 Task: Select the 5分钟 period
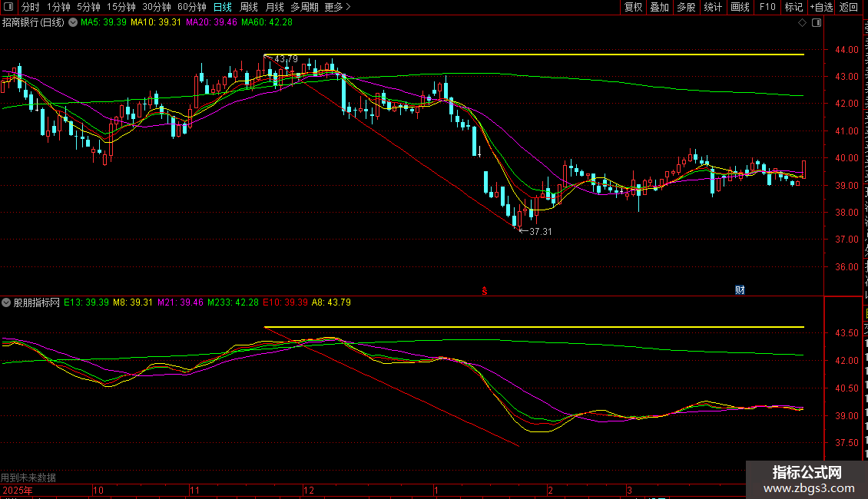pos(88,7)
